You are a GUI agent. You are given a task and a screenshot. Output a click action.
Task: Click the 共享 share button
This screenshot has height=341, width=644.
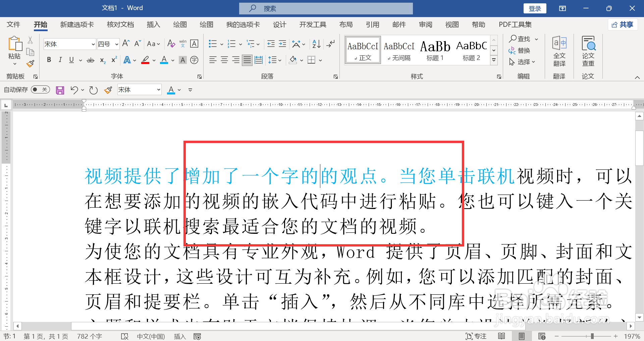623,24
